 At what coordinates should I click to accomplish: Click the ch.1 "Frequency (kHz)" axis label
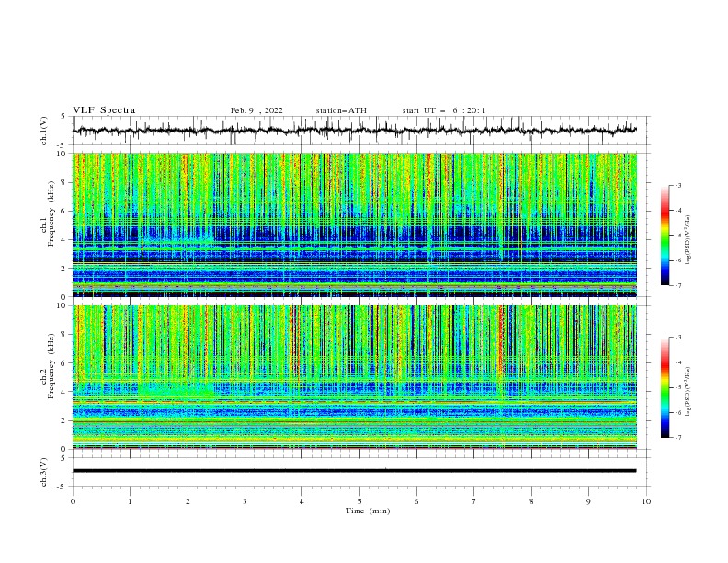point(51,213)
